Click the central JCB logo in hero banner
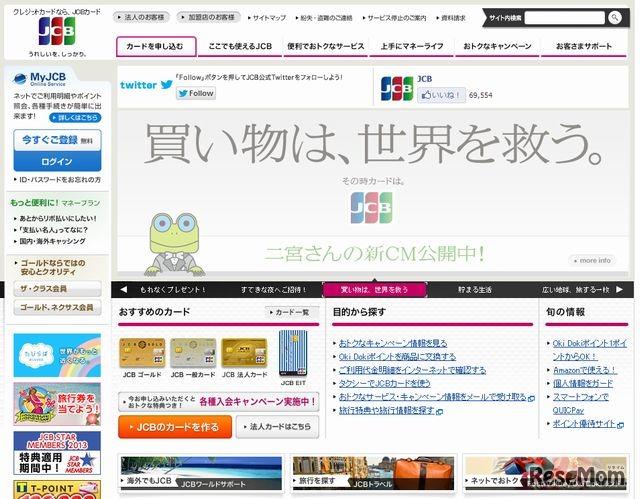Image resolution: width=640 pixels, height=499 pixels. 371,208
